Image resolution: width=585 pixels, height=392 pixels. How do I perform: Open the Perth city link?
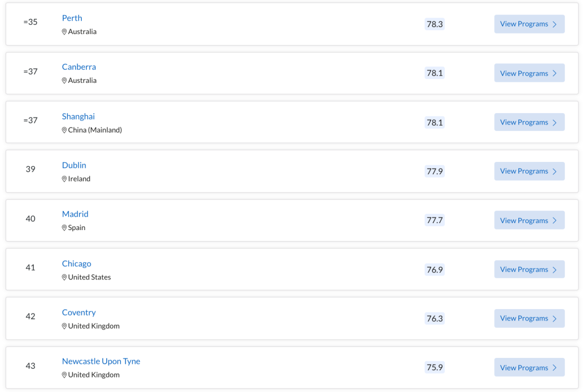pos(72,18)
